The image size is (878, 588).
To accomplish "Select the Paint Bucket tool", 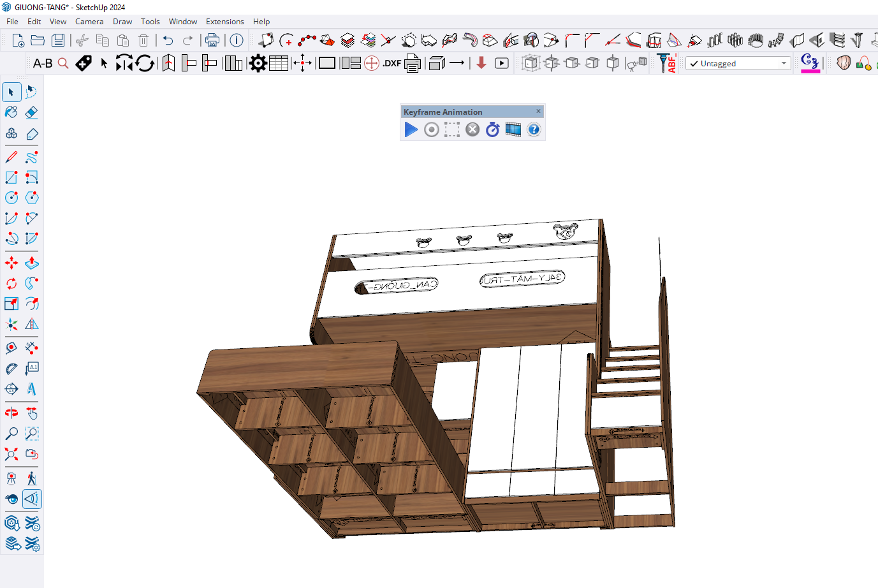I will click(11, 112).
